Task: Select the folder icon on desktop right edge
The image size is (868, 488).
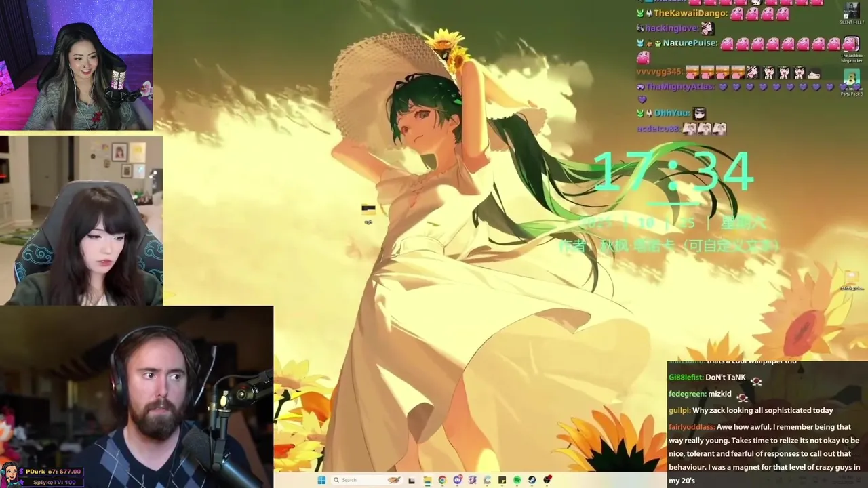Action: (x=852, y=280)
